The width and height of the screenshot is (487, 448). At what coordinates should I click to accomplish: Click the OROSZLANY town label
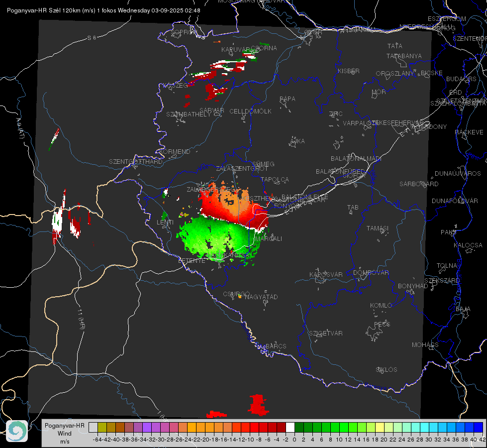[395, 74]
